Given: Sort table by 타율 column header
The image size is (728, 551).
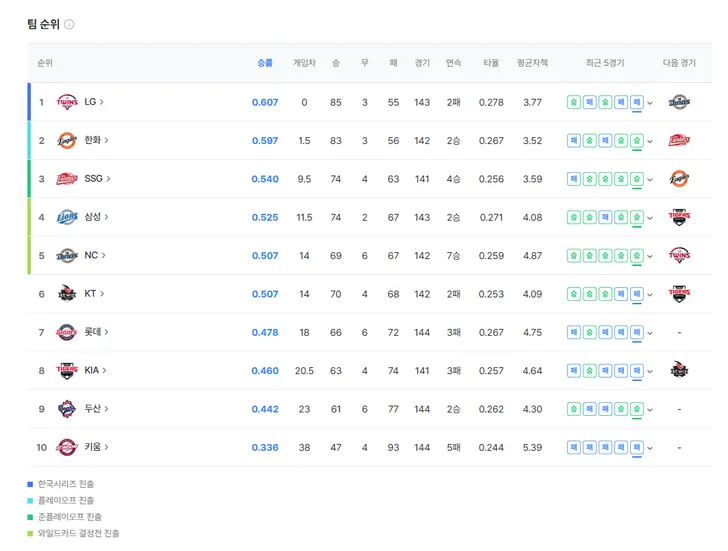Looking at the screenshot, I should [x=491, y=63].
